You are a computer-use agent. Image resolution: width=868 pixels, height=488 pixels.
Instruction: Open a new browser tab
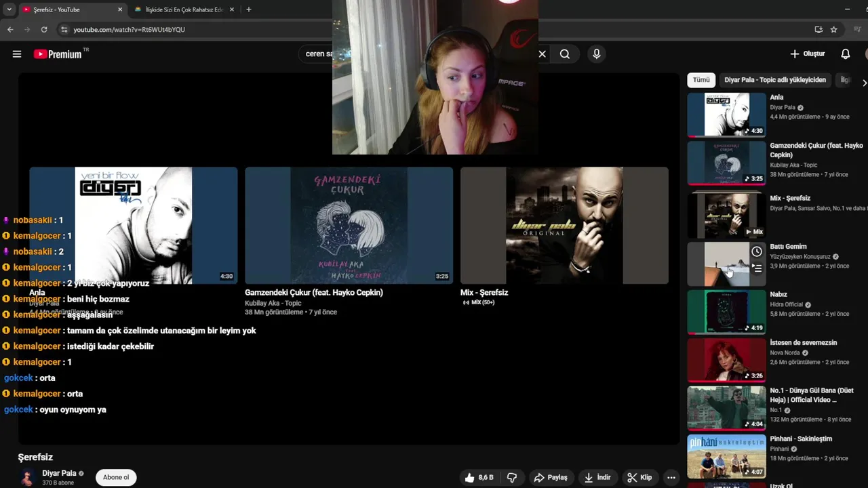tap(249, 9)
